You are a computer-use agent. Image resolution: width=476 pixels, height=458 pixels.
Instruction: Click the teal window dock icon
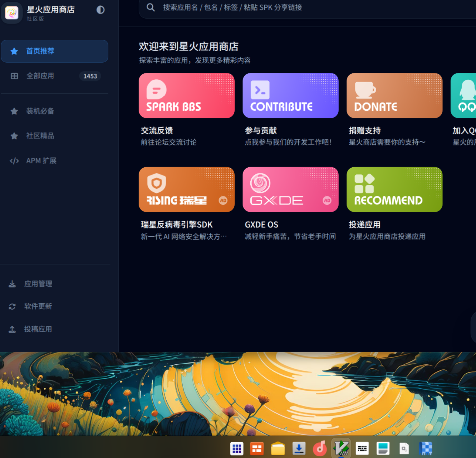pos(383,448)
